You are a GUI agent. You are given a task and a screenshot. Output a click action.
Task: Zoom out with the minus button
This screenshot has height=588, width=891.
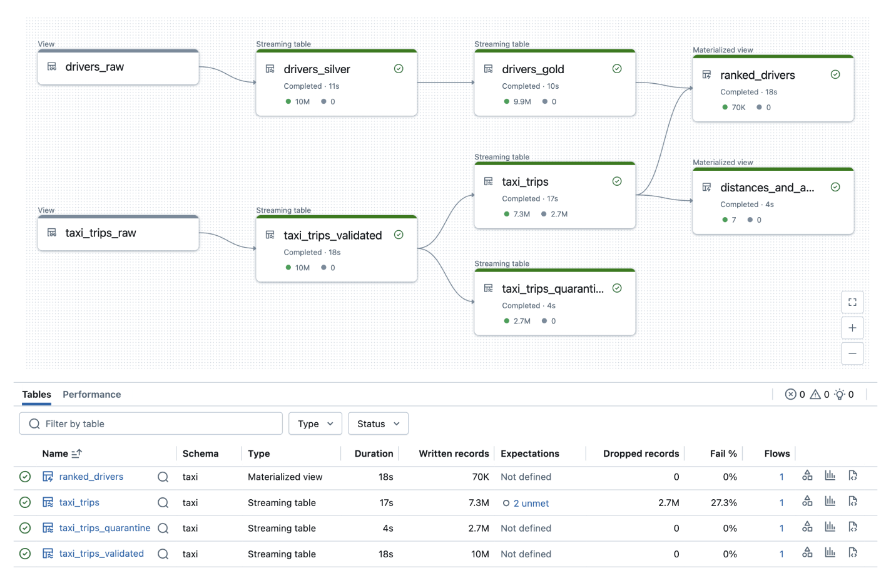(x=852, y=353)
